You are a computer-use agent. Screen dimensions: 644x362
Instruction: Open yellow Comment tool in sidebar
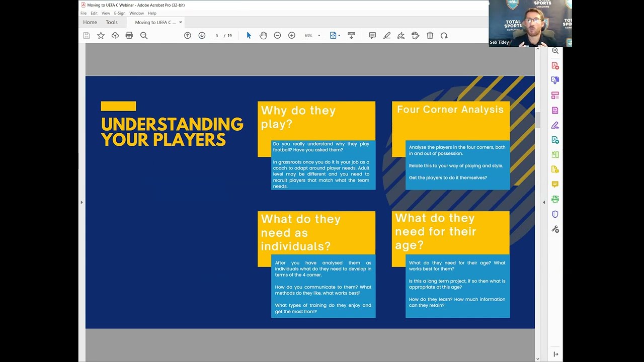[555, 185]
